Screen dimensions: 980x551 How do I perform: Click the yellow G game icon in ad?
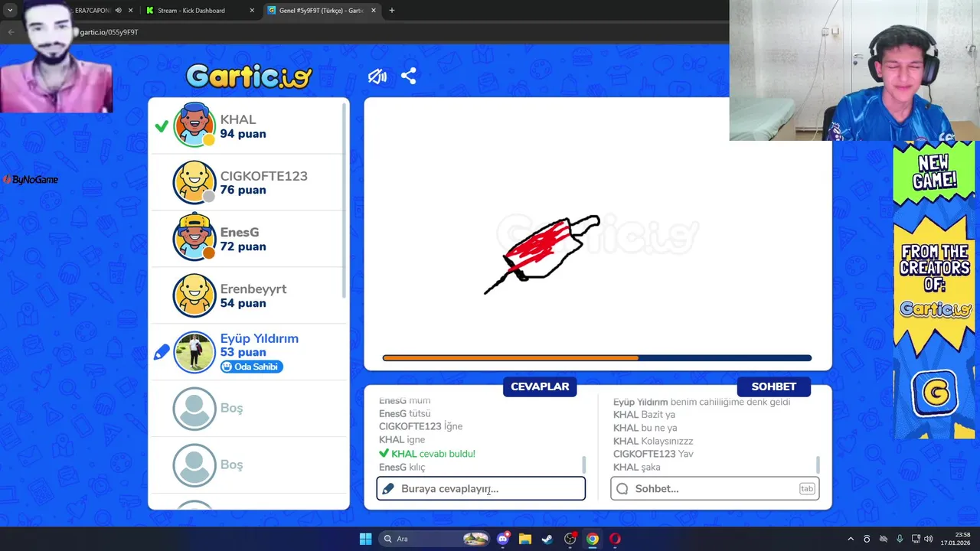[935, 393]
